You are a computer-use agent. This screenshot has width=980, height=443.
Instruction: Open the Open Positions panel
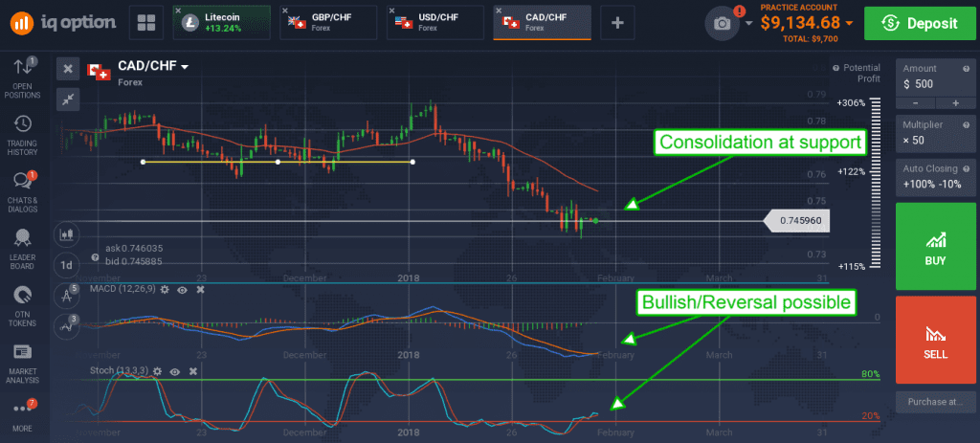(23, 78)
